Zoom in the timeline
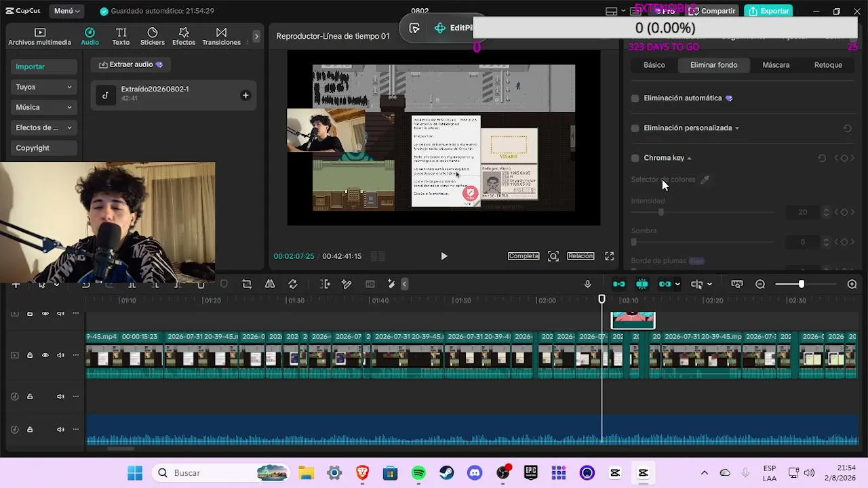This screenshot has width=868, height=488. click(x=852, y=284)
